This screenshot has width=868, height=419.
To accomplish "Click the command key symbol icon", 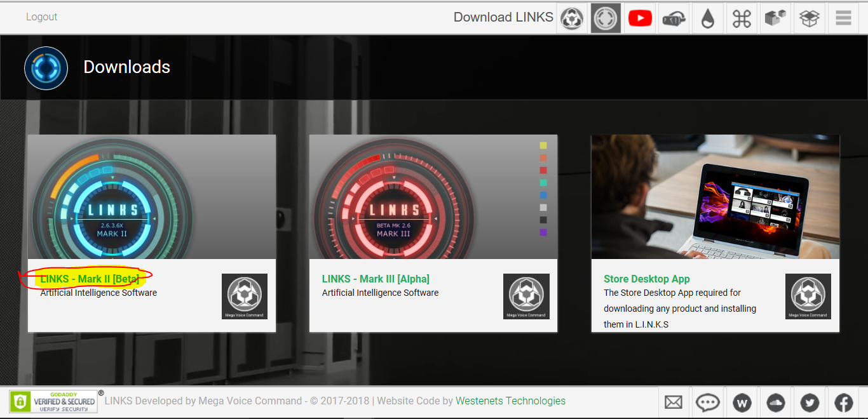I will click(x=742, y=18).
